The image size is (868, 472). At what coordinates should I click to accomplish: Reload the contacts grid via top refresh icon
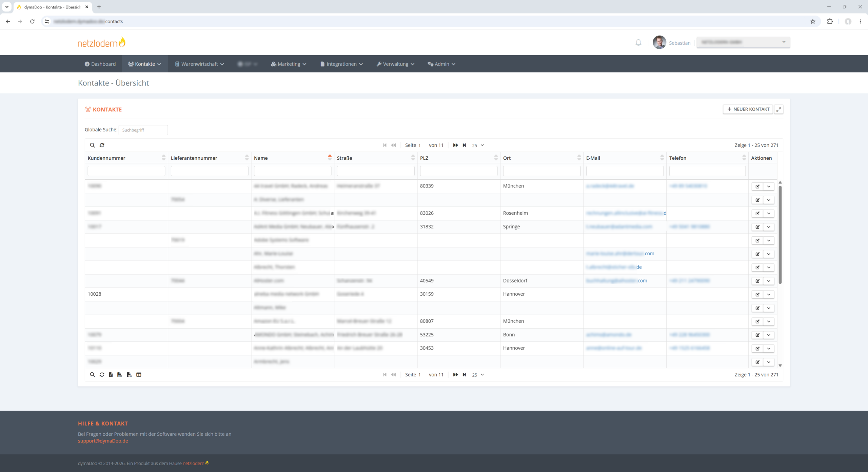102,145
